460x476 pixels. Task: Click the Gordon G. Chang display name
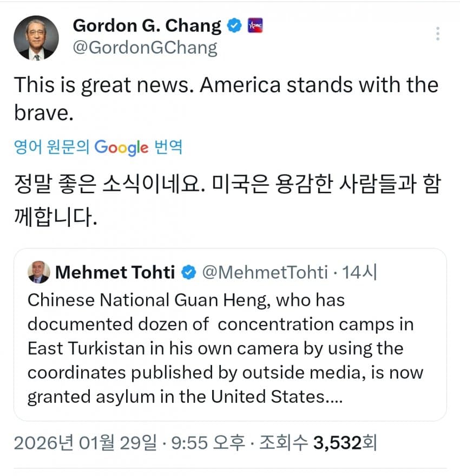[x=147, y=25]
